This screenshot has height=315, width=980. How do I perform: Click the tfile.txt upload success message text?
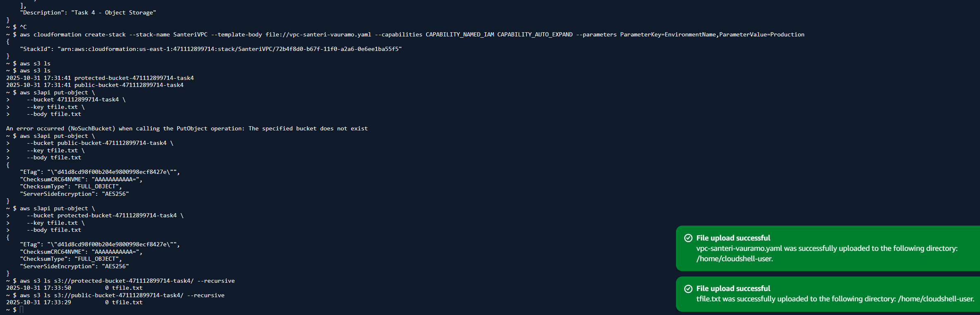coord(835,299)
